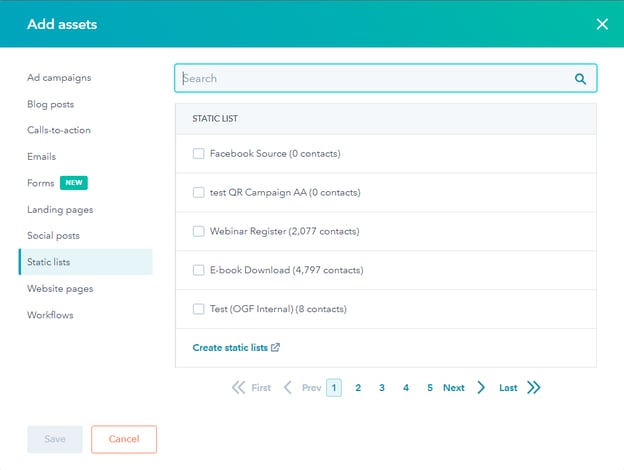The height and width of the screenshot is (470, 624).
Task: Tick the E-book Download checkbox
Action: click(198, 270)
